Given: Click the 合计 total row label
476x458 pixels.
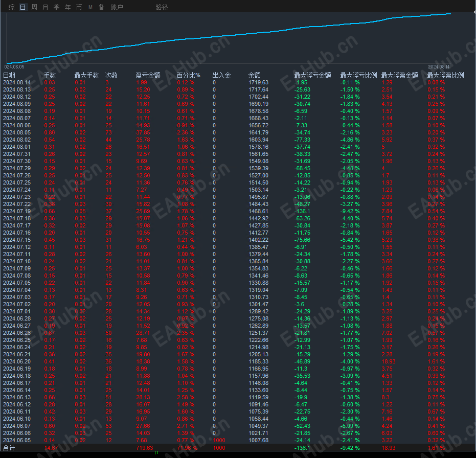Looking at the screenshot, I should [x=9, y=448].
